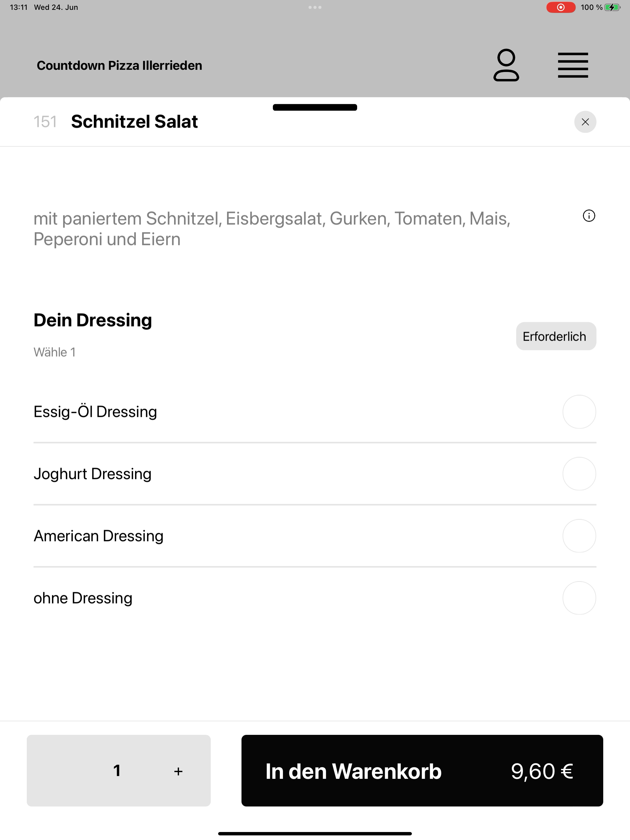Select the American Dressing radio button

coord(579,536)
